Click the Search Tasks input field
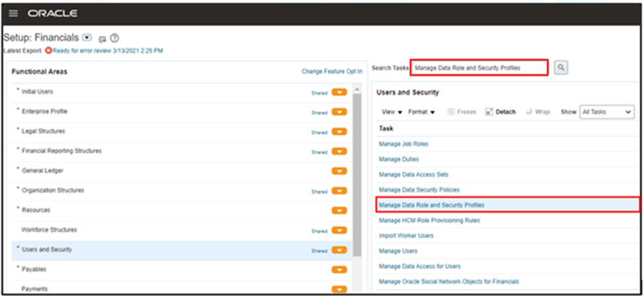 point(479,68)
